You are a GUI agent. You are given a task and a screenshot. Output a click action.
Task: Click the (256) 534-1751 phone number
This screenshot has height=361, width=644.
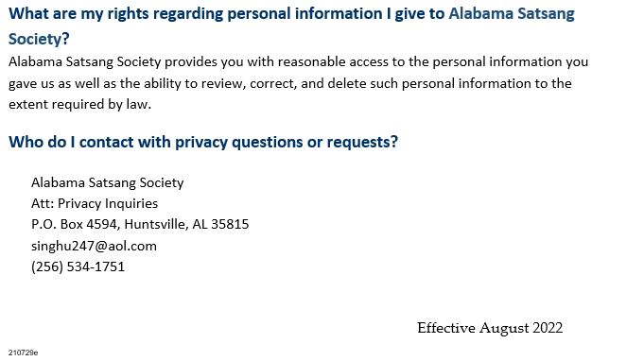[x=78, y=267]
